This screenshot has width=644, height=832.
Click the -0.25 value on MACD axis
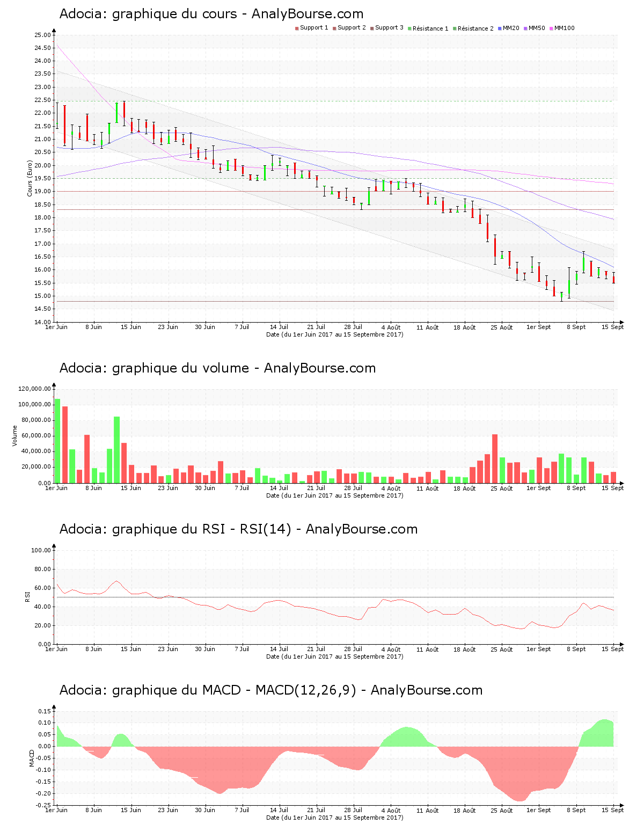(43, 805)
